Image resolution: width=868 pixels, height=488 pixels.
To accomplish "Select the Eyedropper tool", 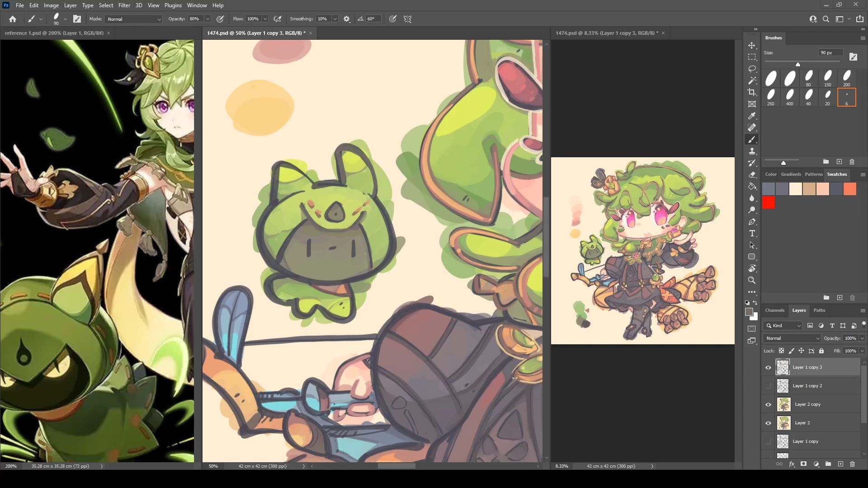I will click(x=752, y=116).
